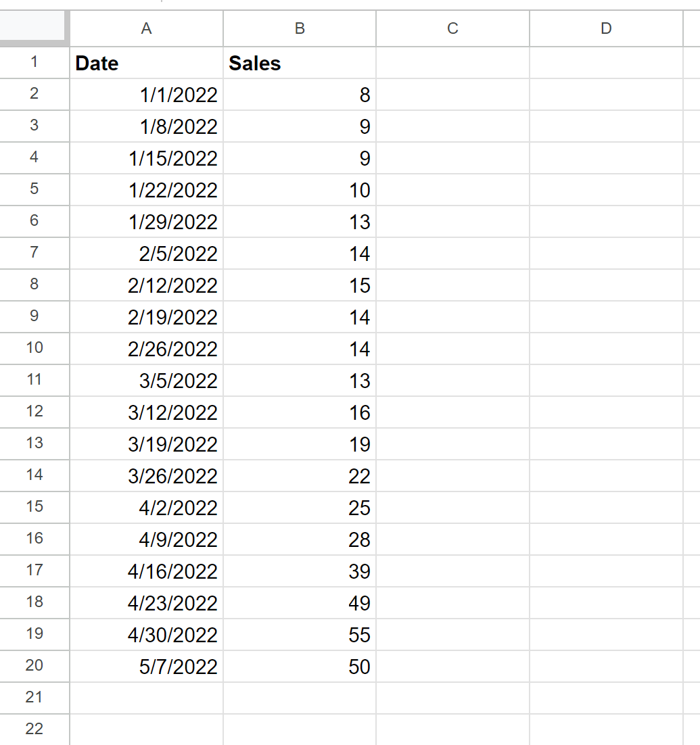Select the column C header
The height and width of the screenshot is (745, 700).
452,28
